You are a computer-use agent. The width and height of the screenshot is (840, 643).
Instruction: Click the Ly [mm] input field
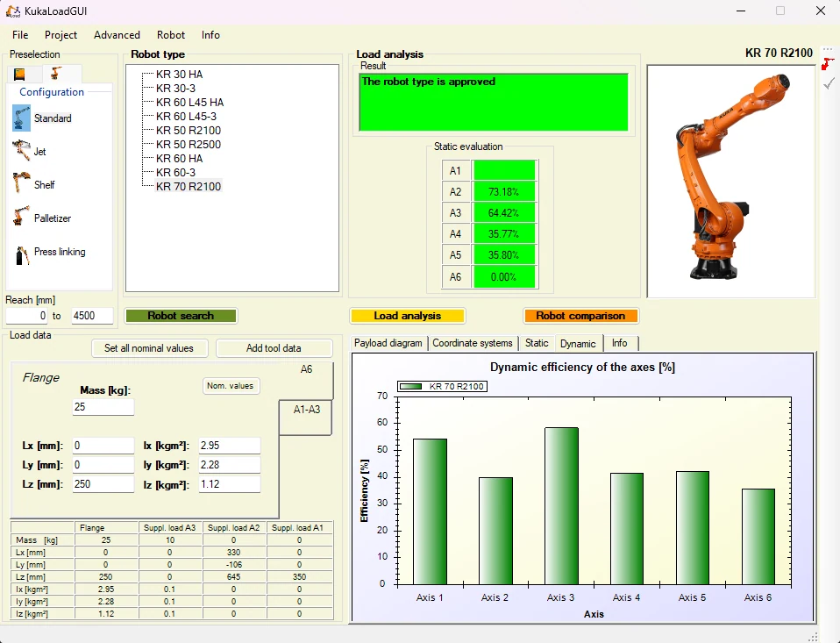[103, 465]
